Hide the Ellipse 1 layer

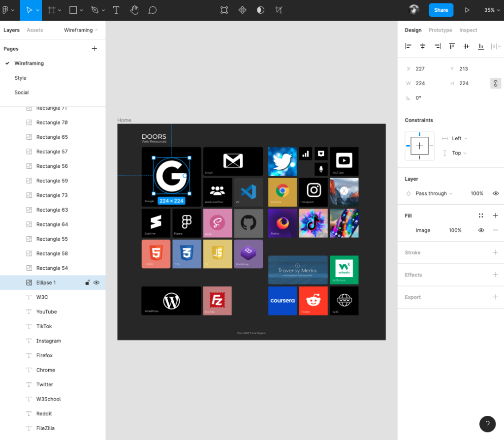96,283
